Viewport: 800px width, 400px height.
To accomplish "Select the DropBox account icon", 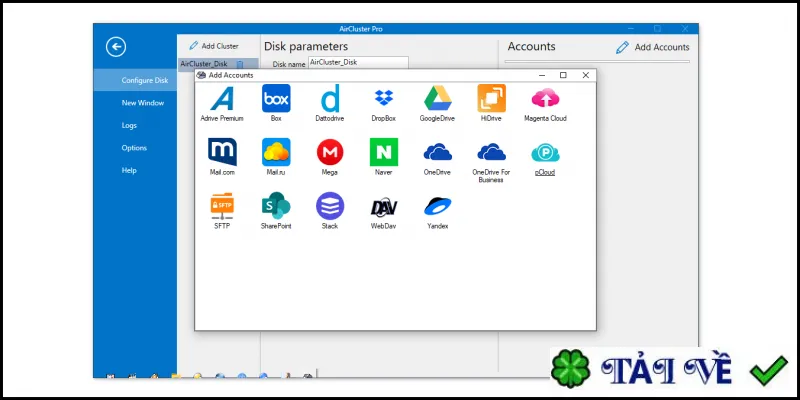I will (x=384, y=97).
